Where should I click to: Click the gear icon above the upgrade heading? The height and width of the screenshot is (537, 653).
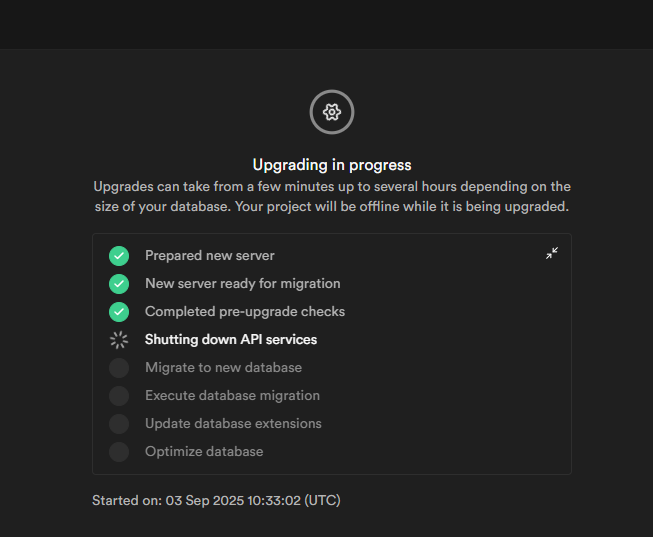coord(332,112)
